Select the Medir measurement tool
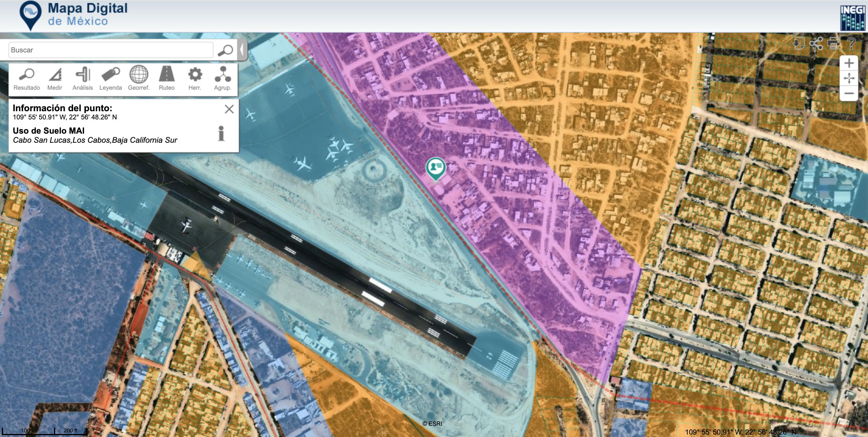 55,79
